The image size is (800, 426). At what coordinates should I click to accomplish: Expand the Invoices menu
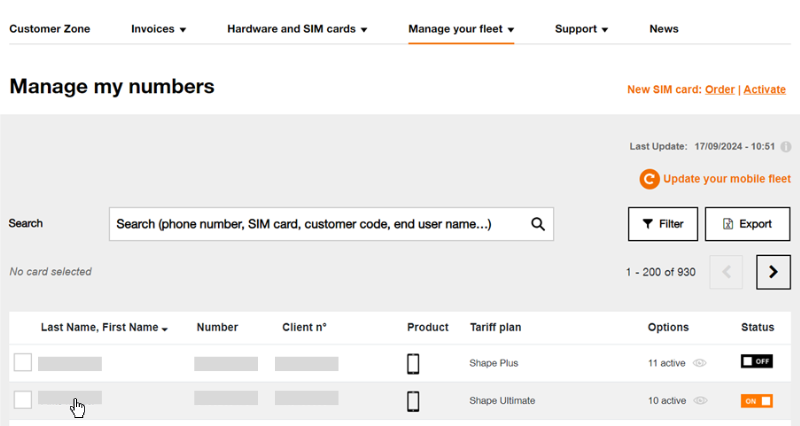[159, 29]
